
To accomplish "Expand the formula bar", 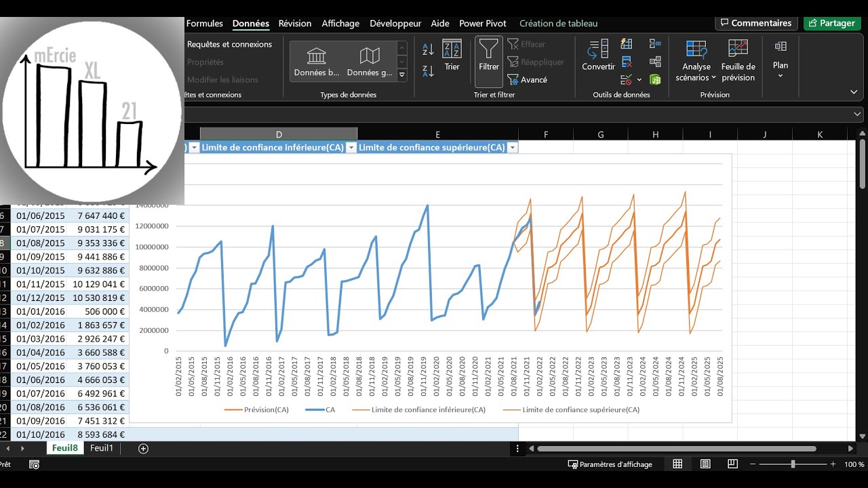I will click(857, 115).
